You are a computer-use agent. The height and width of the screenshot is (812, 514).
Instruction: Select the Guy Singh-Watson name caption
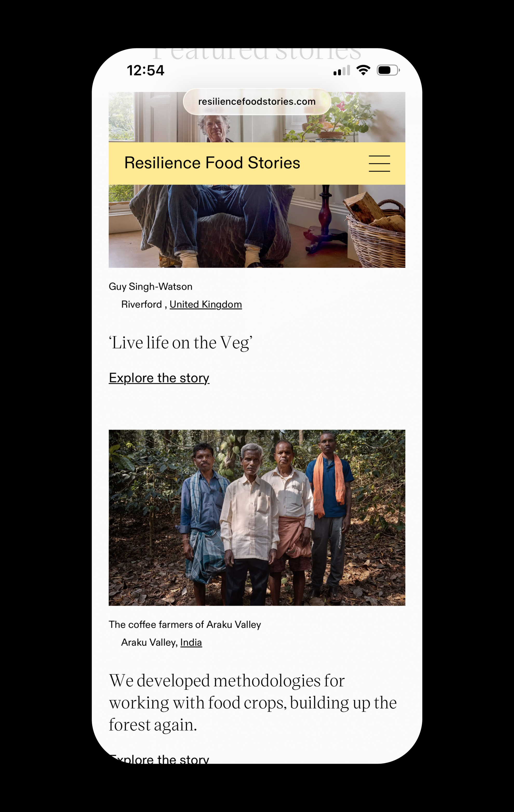coord(150,287)
